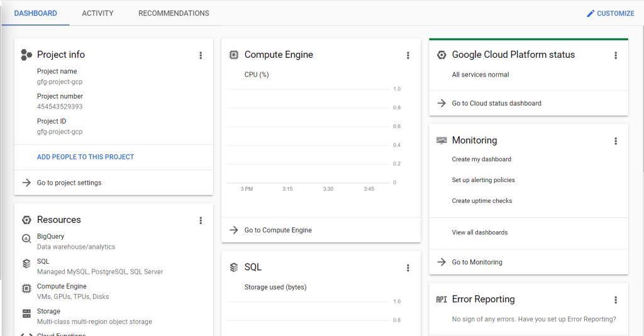The image size is (644, 336).
Task: Click the SQL card header icon
Action: tap(234, 268)
